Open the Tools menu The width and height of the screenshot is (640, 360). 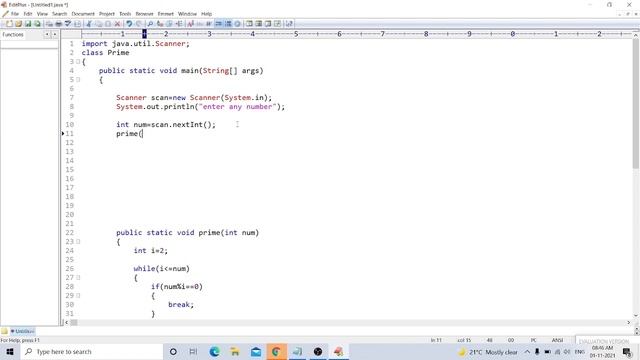(125, 14)
